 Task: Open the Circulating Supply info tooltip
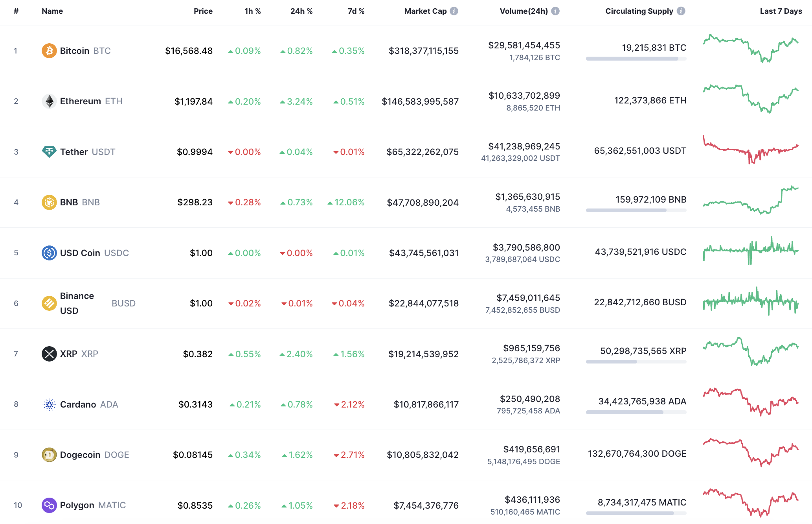(x=682, y=11)
